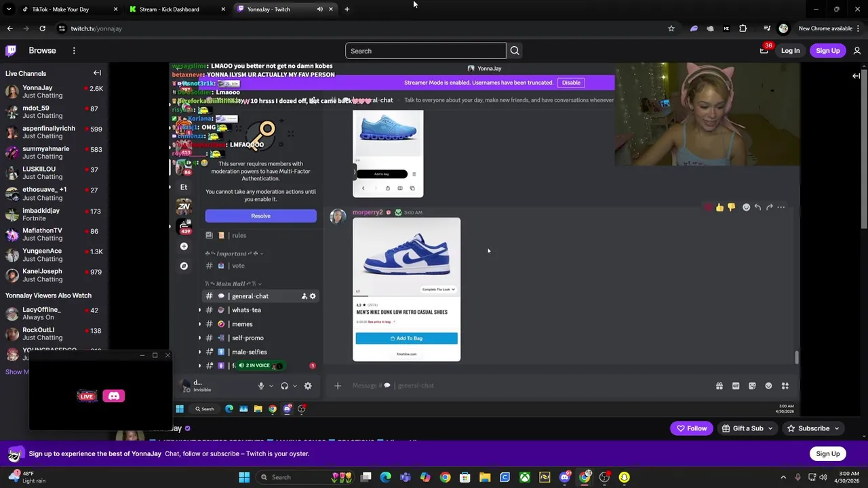Expand chat panel with collapse arrow

tap(856, 76)
